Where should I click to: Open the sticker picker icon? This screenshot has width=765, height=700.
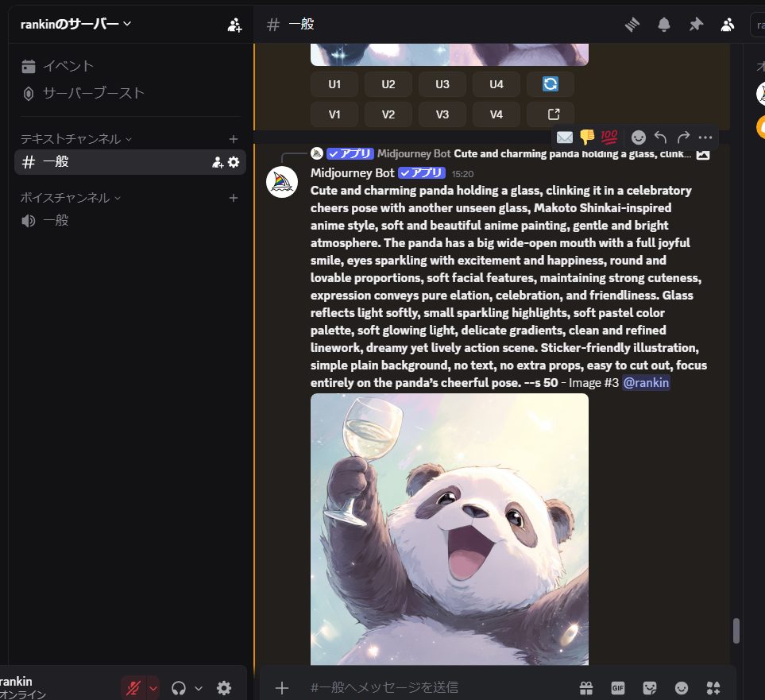[x=650, y=687]
